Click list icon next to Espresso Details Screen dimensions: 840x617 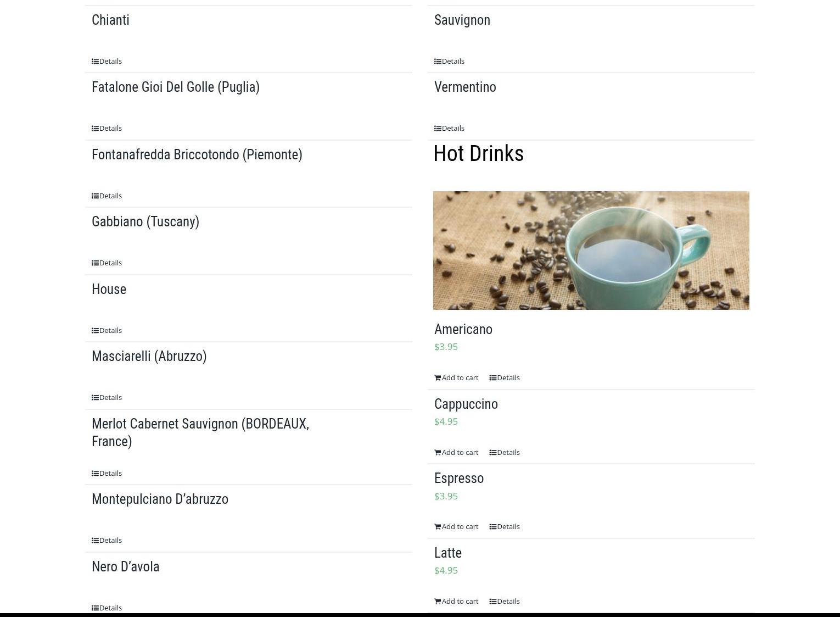pos(493,526)
